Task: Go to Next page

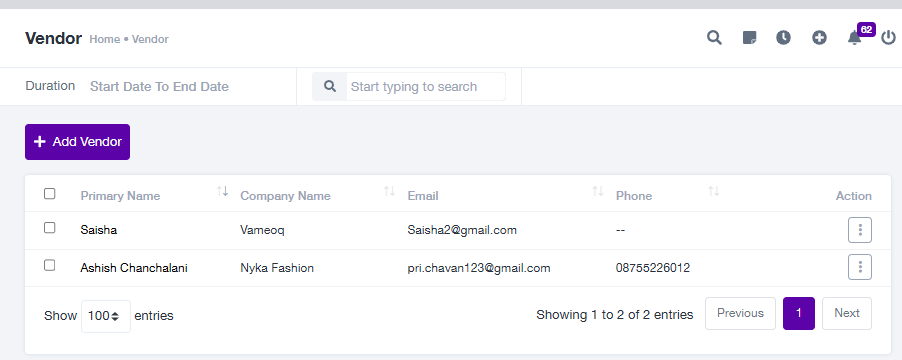Action: [847, 313]
